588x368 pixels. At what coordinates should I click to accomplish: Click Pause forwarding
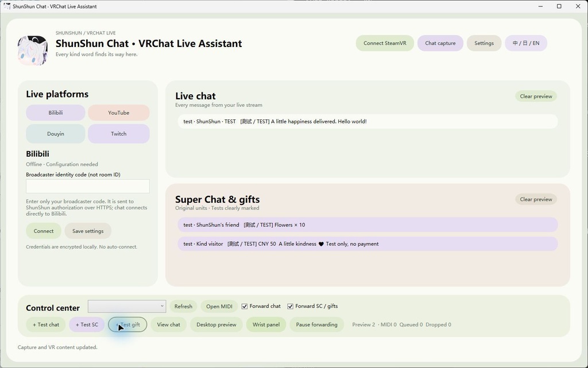tap(316, 324)
